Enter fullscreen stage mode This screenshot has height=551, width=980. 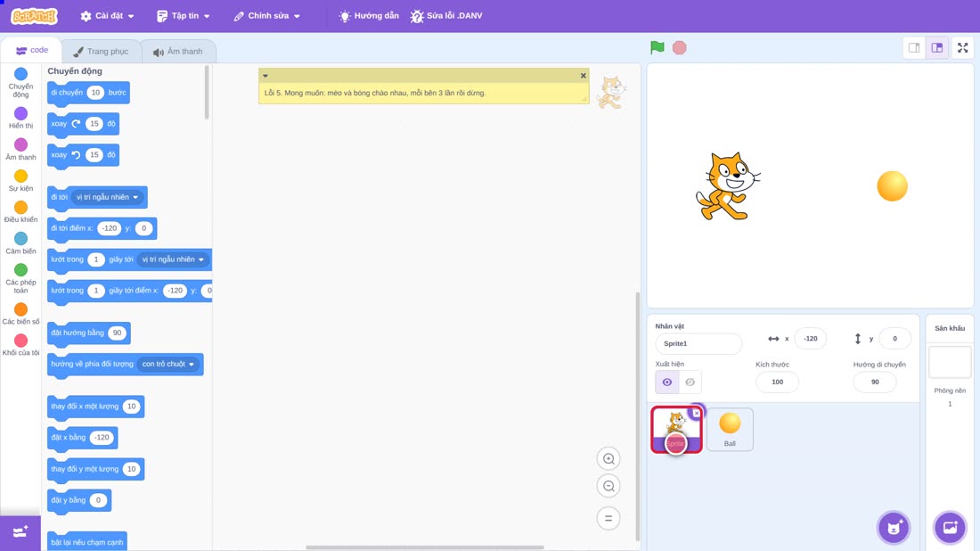pos(962,47)
